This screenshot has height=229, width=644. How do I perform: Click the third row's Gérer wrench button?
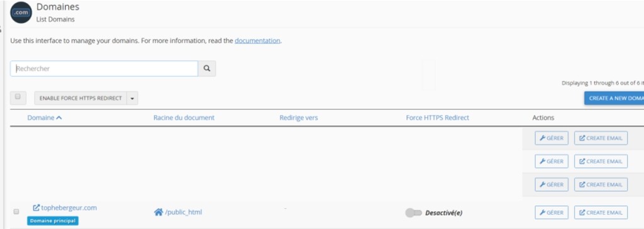click(552, 184)
